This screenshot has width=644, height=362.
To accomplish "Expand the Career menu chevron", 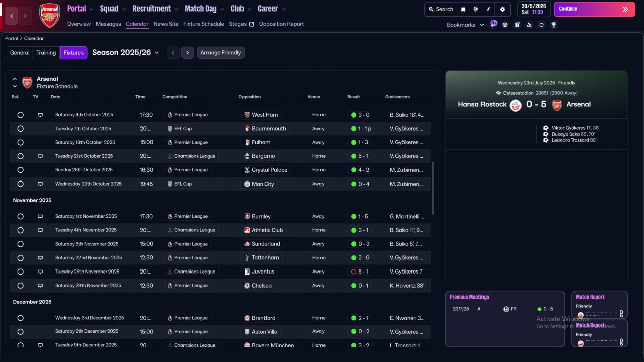I will (x=284, y=9).
